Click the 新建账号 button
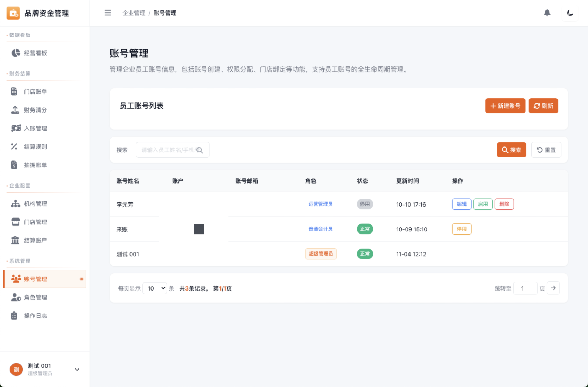Screen dimensions: 588x387 tap(505, 106)
